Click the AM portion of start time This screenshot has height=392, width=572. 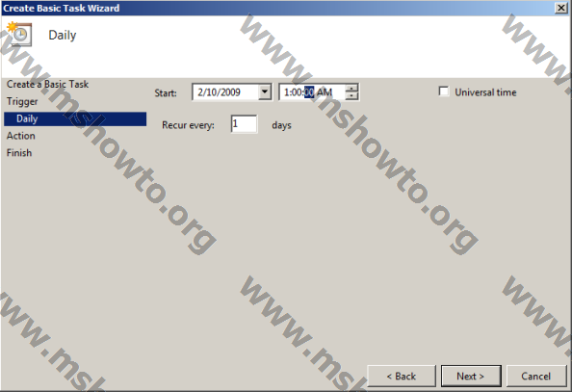[x=325, y=92]
